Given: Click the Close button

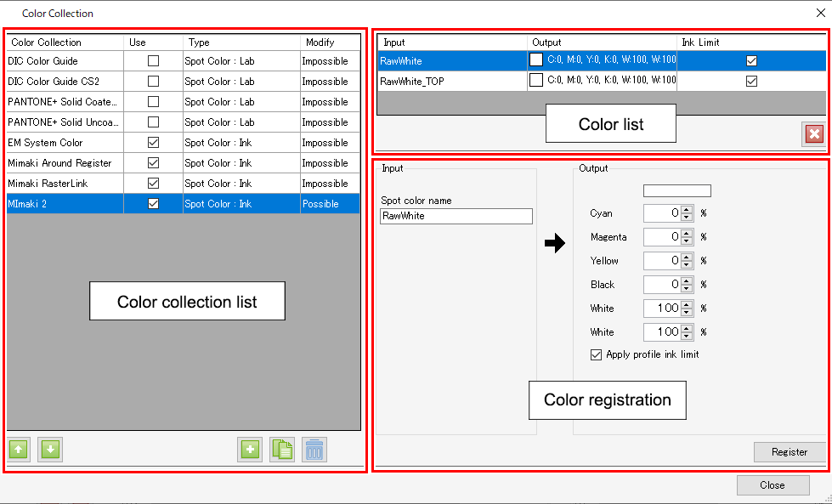Looking at the screenshot, I should coord(773,484).
